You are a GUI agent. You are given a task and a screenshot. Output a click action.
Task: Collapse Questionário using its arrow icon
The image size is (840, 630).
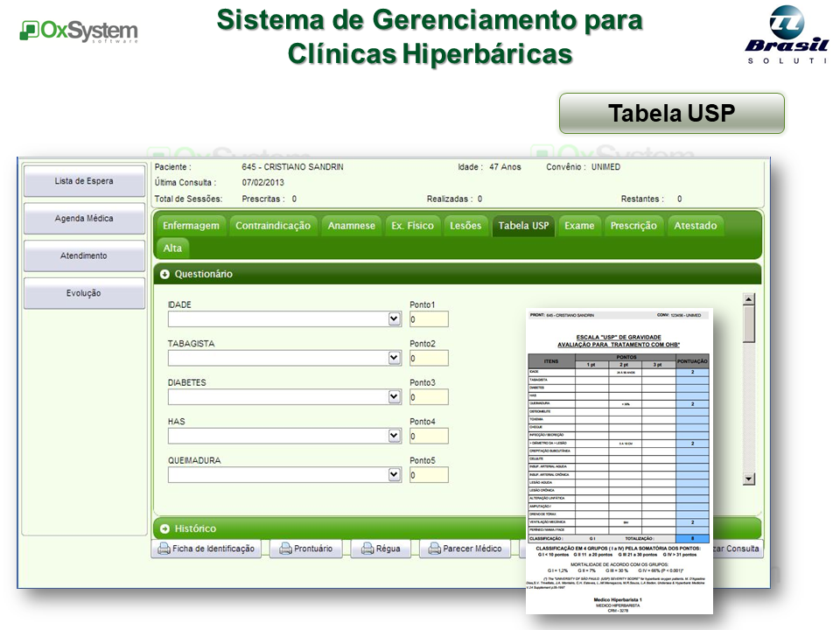[164, 274]
